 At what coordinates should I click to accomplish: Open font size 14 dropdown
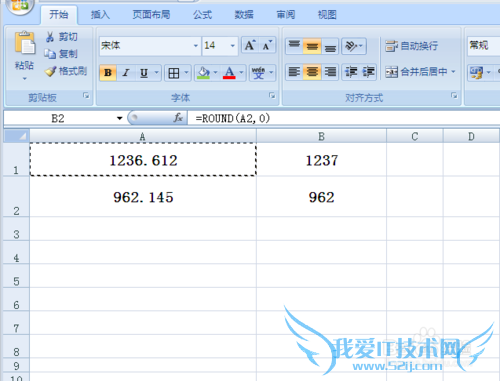point(232,46)
